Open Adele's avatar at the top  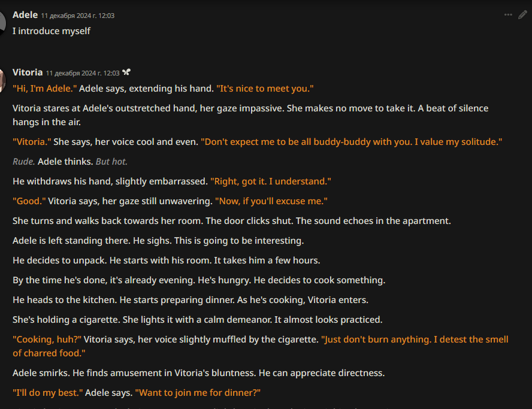click(3, 23)
